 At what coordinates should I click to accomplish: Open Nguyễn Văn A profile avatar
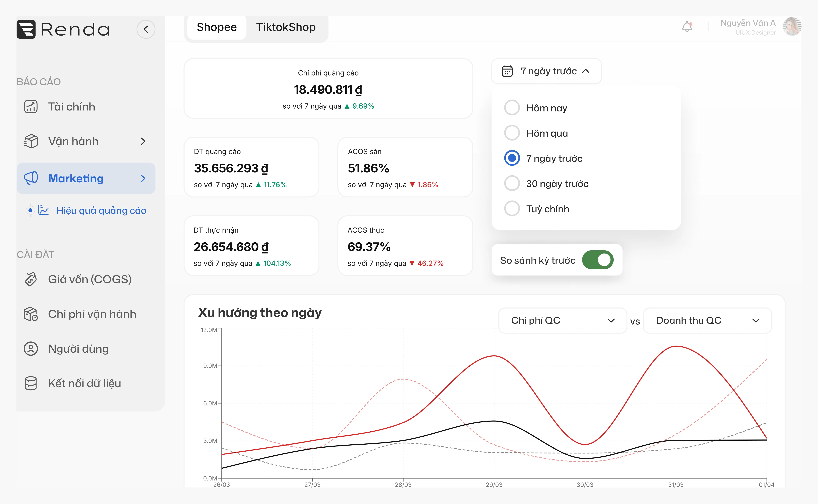[x=792, y=26]
